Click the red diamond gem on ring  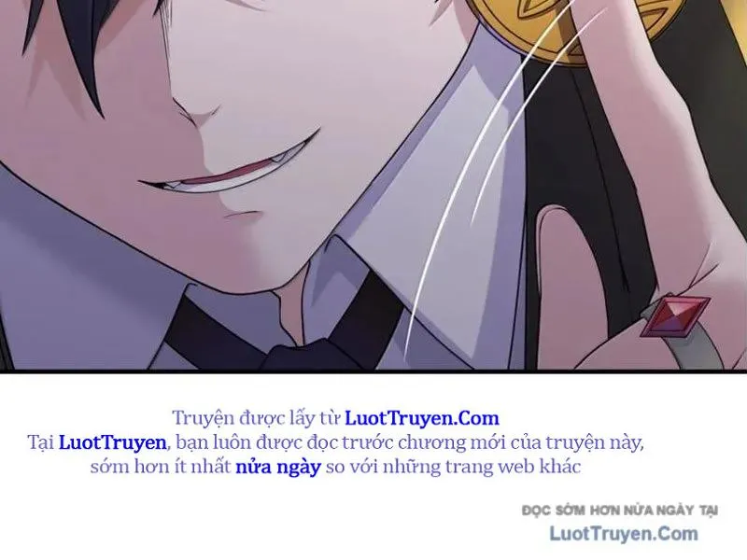(x=675, y=315)
